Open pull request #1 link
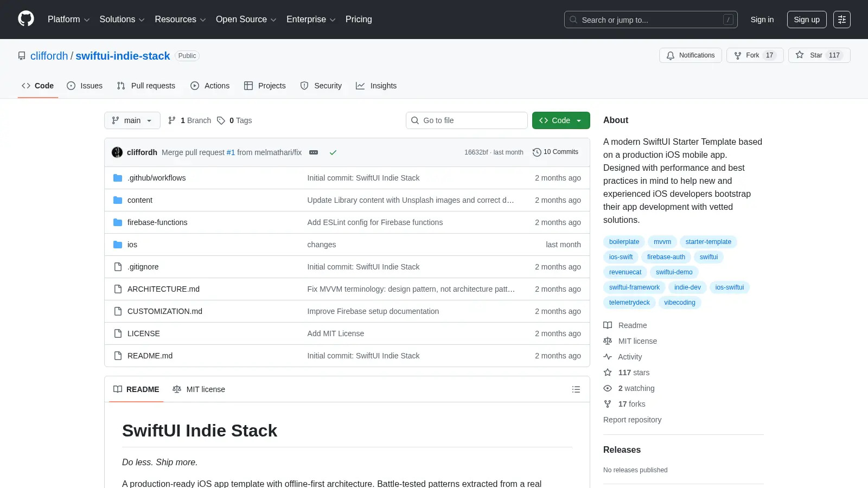 click(x=231, y=152)
